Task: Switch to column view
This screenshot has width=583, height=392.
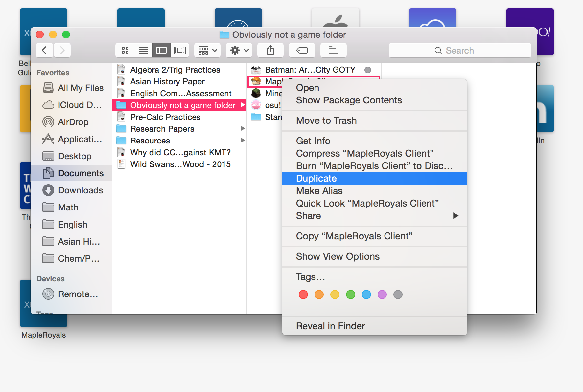Action: click(x=161, y=50)
